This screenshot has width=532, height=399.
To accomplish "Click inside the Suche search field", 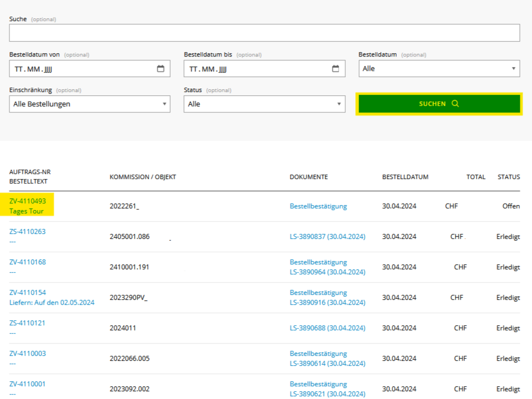I will [x=264, y=33].
